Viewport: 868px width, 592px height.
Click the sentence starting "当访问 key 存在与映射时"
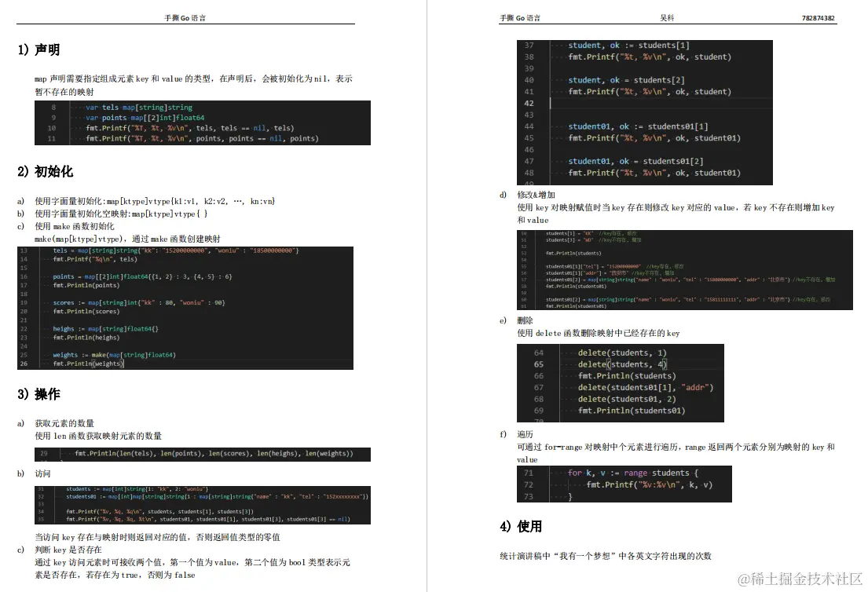coord(158,537)
